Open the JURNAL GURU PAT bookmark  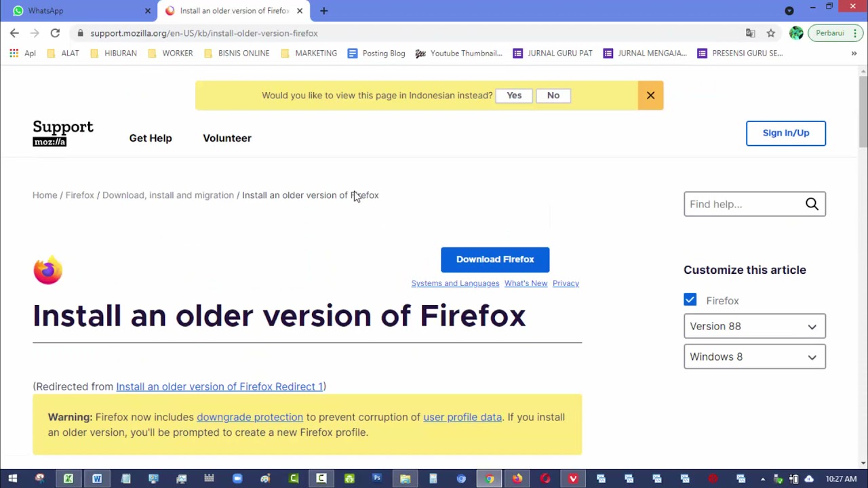coord(553,53)
